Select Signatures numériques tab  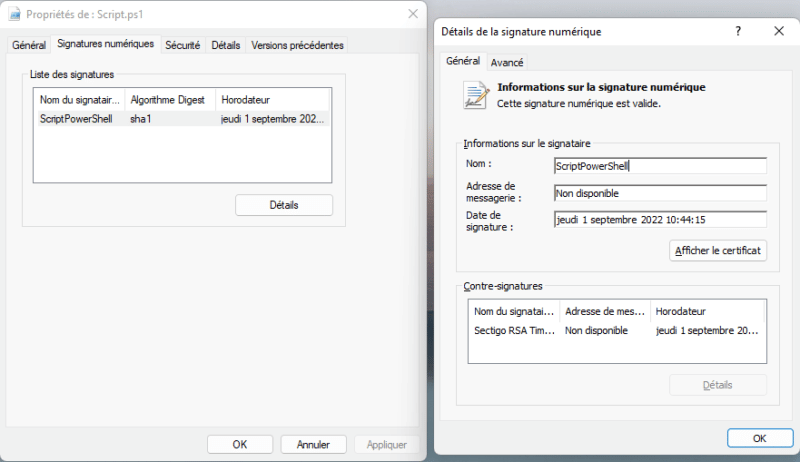(106, 44)
